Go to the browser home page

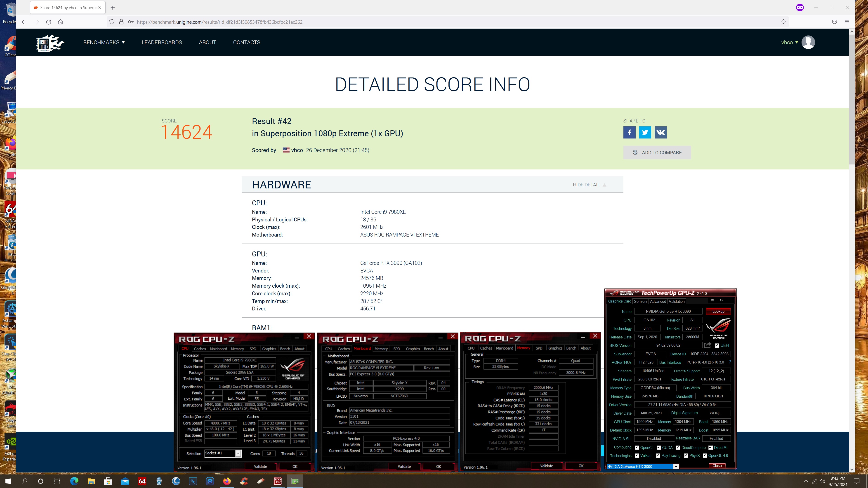[x=61, y=22]
